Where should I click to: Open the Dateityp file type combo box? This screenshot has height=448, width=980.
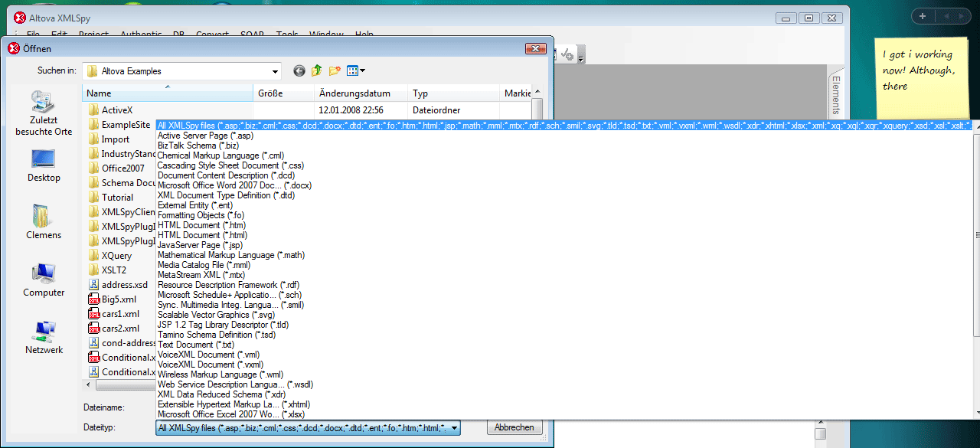[x=308, y=428]
